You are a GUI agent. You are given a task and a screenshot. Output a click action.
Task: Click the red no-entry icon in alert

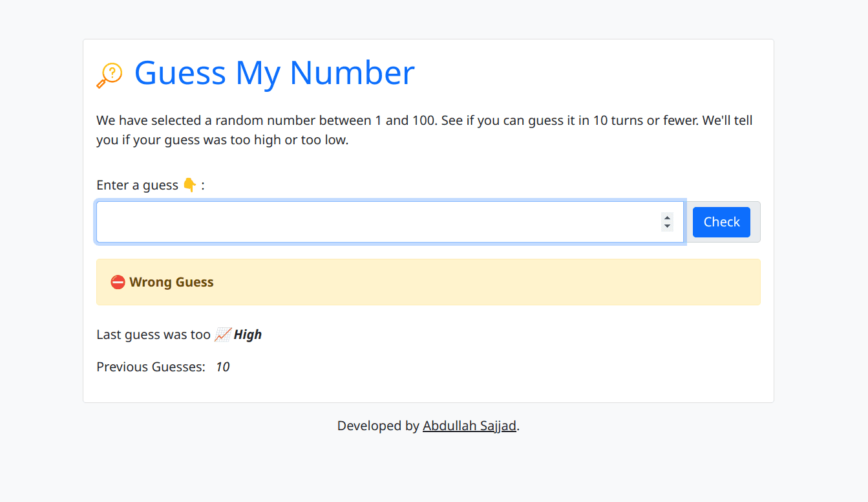pos(118,283)
